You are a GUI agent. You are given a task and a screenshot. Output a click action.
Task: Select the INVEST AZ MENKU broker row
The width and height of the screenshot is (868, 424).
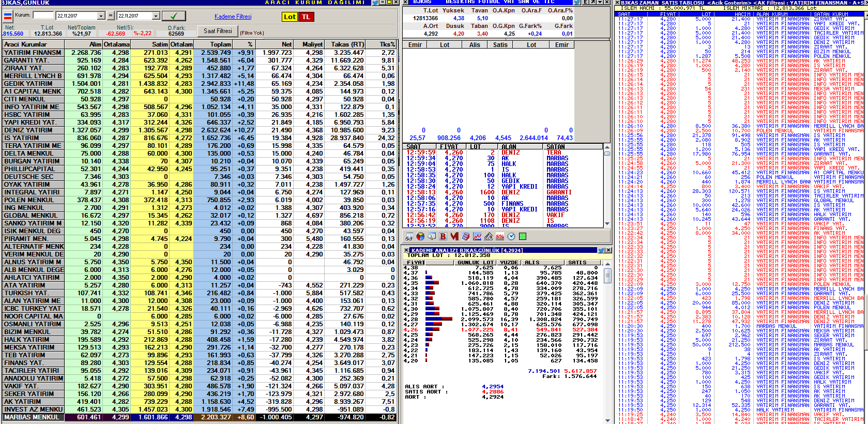pos(200,409)
